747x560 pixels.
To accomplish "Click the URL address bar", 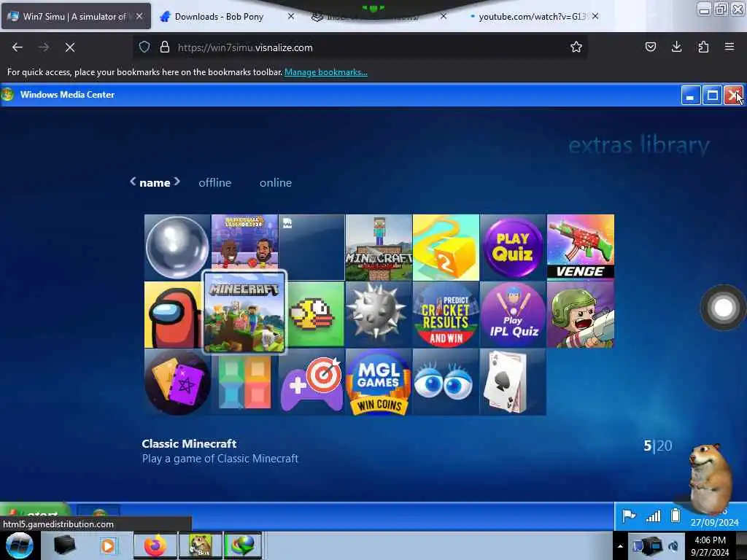I will click(360, 47).
